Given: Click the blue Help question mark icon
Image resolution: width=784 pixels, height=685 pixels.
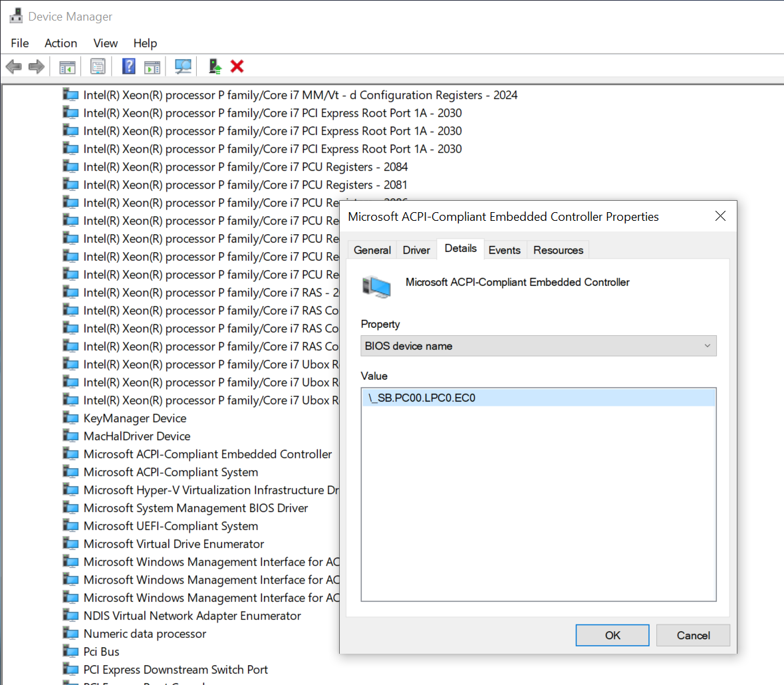Looking at the screenshot, I should click(x=129, y=67).
